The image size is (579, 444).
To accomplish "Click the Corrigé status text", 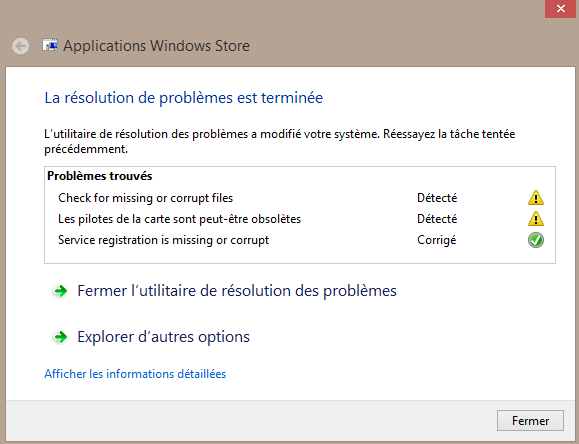I will pyautogui.click(x=436, y=240).
